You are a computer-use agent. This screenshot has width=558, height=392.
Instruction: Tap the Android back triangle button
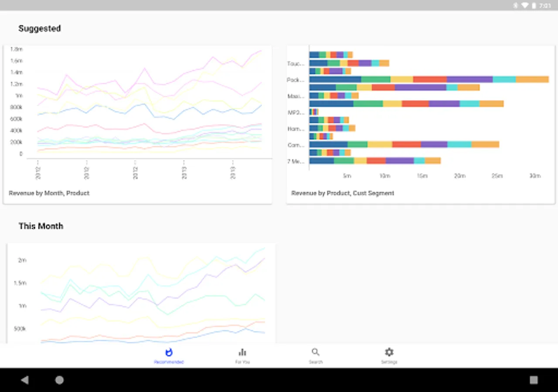coord(25,380)
